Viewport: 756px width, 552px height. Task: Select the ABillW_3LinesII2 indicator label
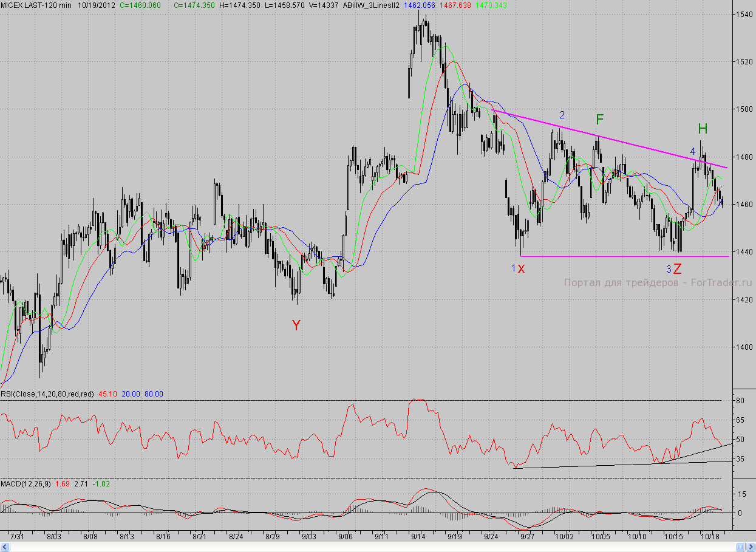[x=370, y=5]
